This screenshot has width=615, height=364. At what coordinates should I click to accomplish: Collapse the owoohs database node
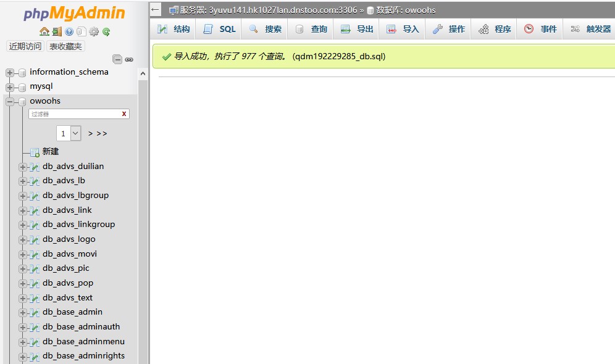point(10,101)
